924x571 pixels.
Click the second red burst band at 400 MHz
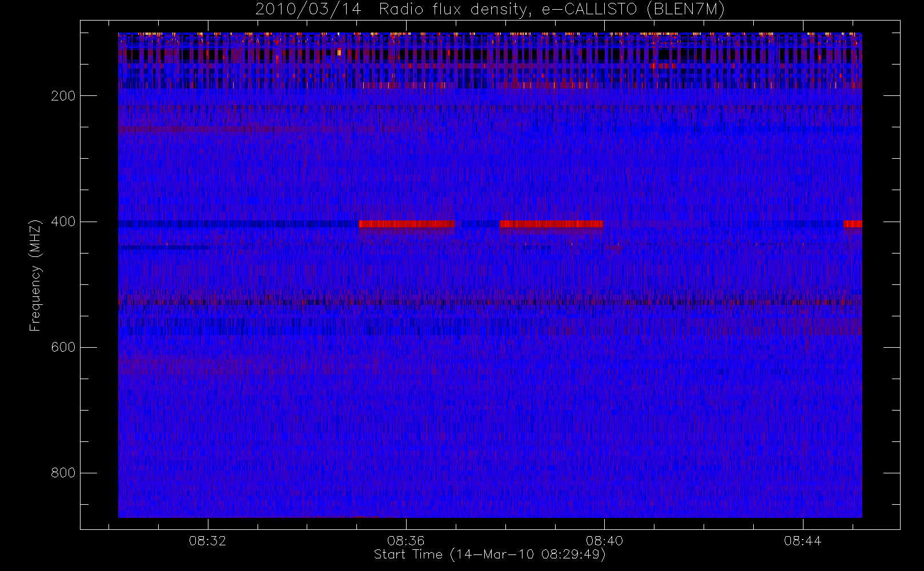pos(551,224)
